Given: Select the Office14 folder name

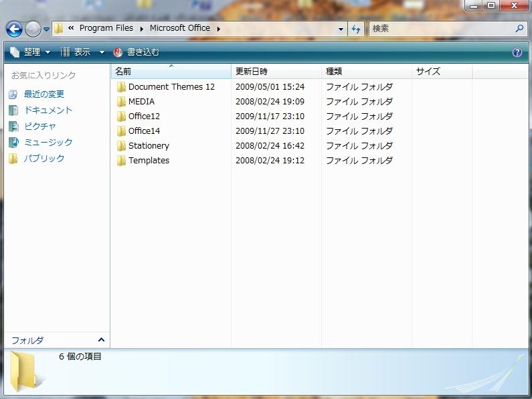Looking at the screenshot, I should coord(144,131).
